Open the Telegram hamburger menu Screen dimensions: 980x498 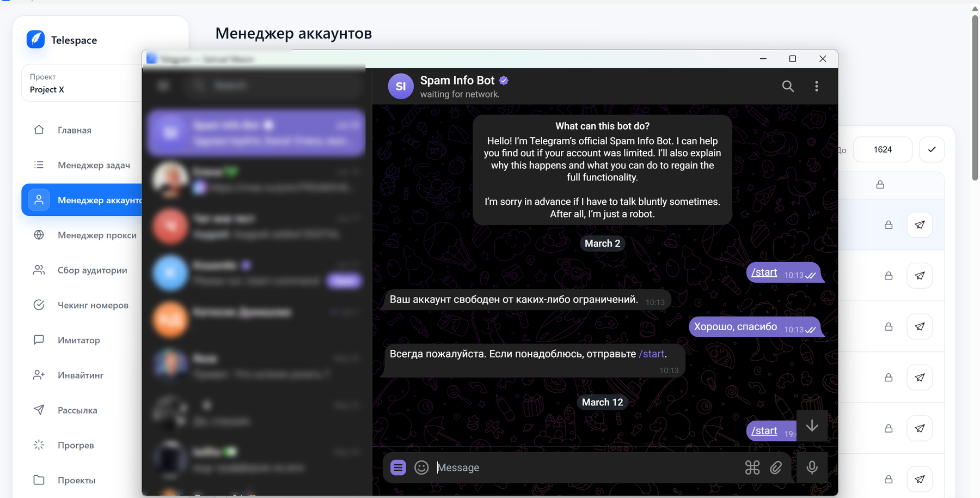point(163,86)
